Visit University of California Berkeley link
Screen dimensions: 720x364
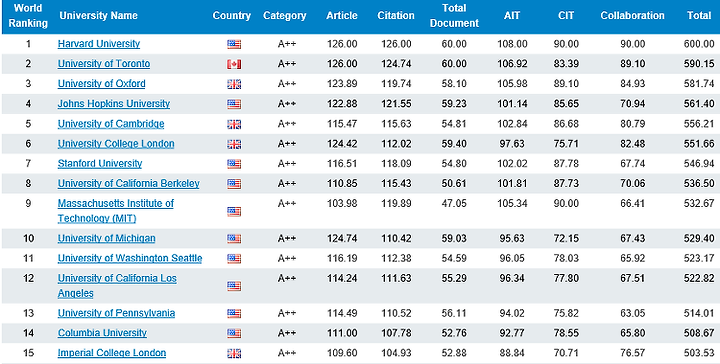[129, 184]
